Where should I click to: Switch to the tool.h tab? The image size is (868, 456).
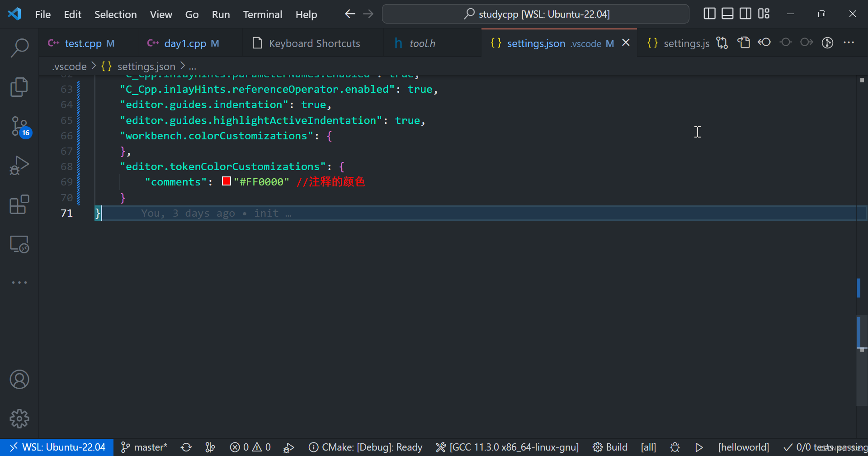click(x=433, y=43)
